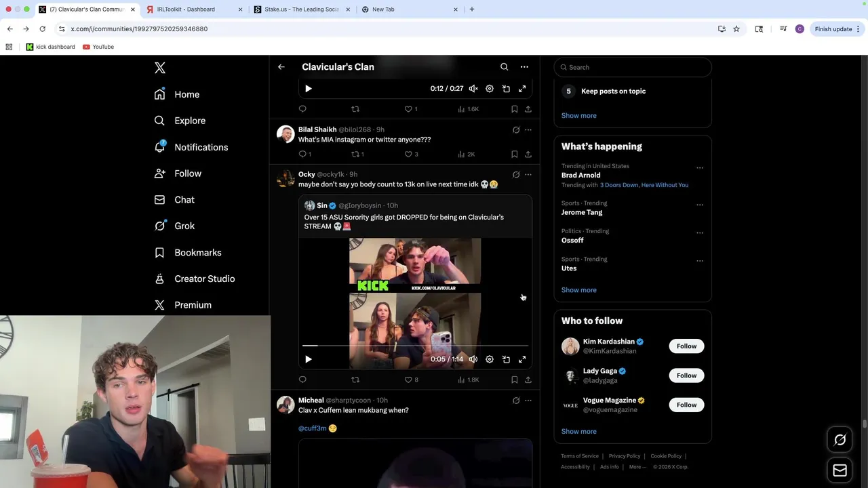Open Bookmarks in the sidebar
This screenshot has width=868, height=488.
coord(188,252)
